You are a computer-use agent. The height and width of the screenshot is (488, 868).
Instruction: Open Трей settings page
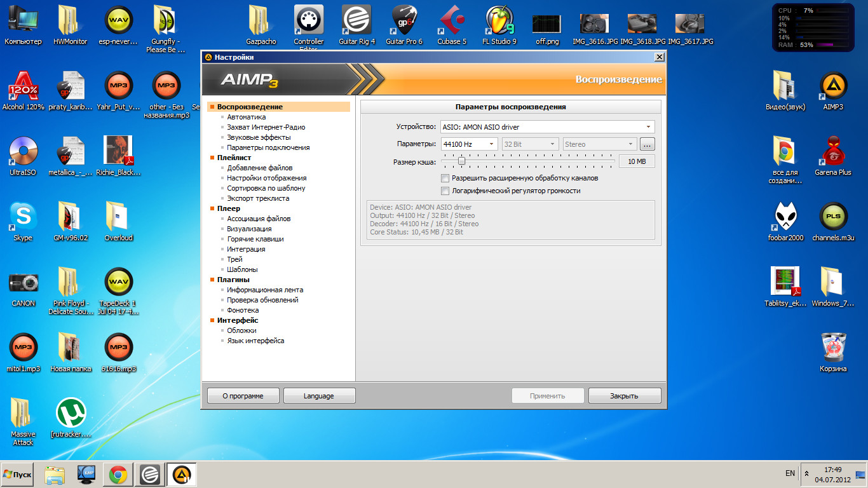point(235,259)
